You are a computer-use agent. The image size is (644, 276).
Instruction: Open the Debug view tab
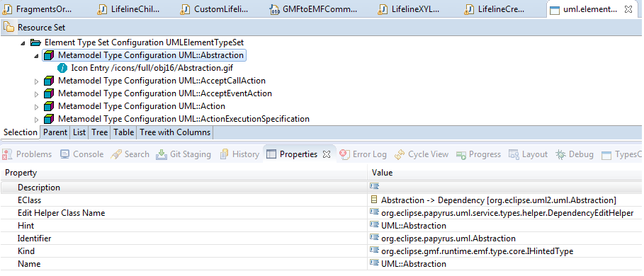coord(575,154)
